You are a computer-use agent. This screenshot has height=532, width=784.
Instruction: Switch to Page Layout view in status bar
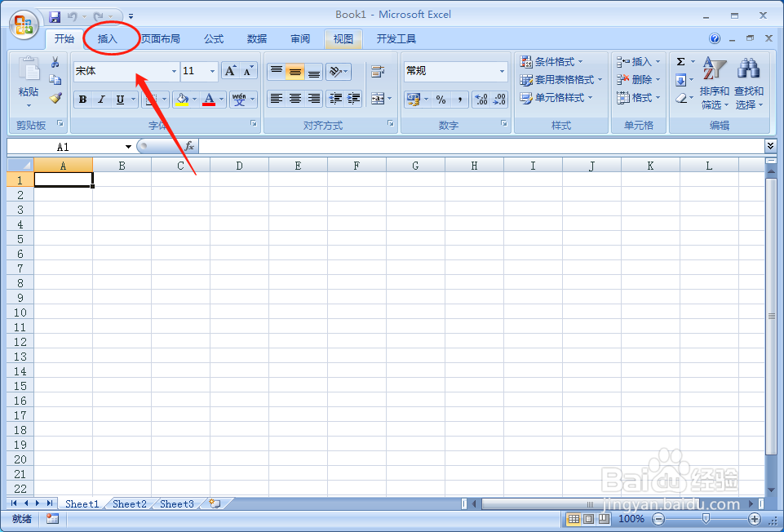pos(589,519)
